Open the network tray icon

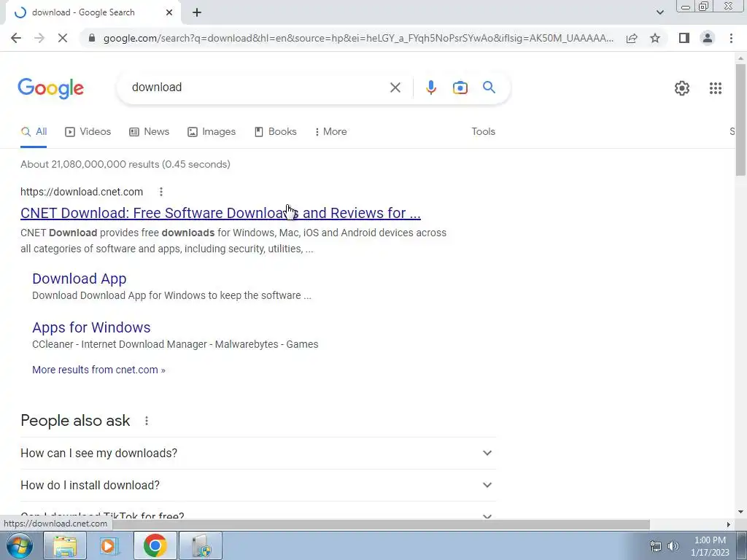(656, 546)
